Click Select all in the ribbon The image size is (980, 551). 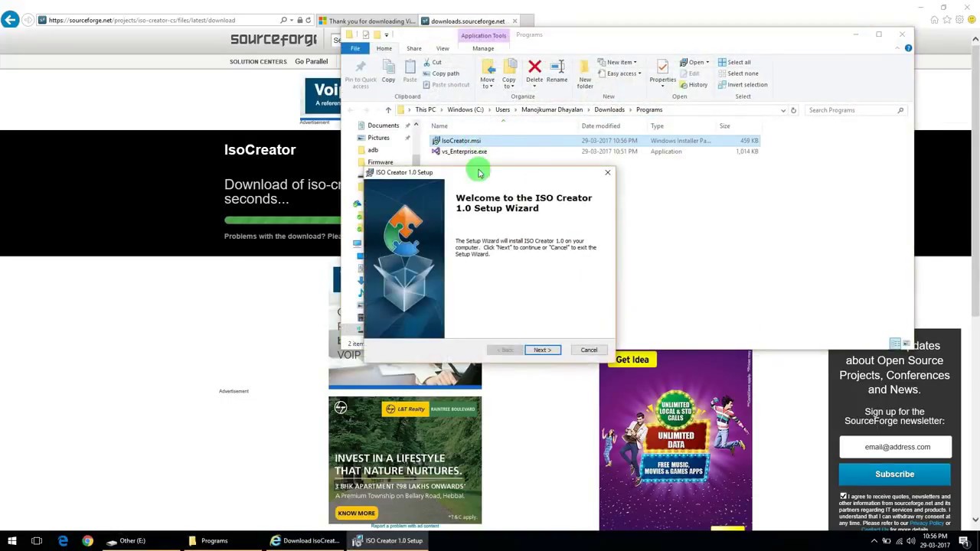734,62
